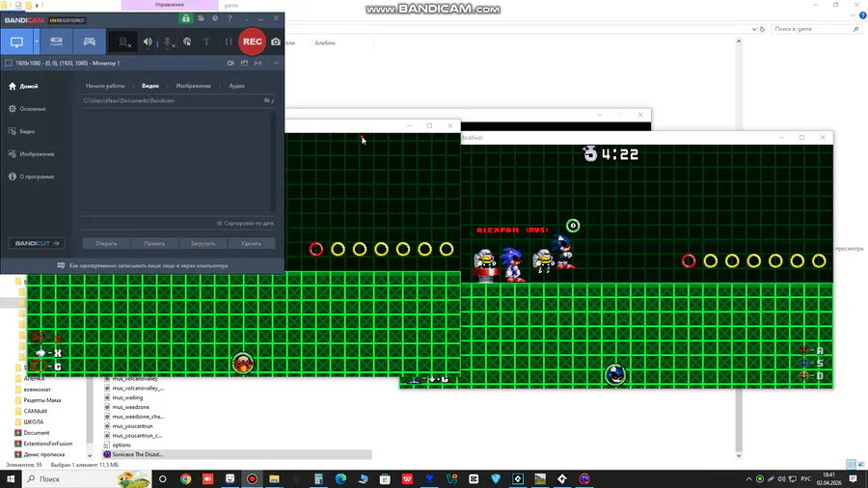Start recording with the red REC button
This screenshot has height=488, width=868.
point(253,42)
